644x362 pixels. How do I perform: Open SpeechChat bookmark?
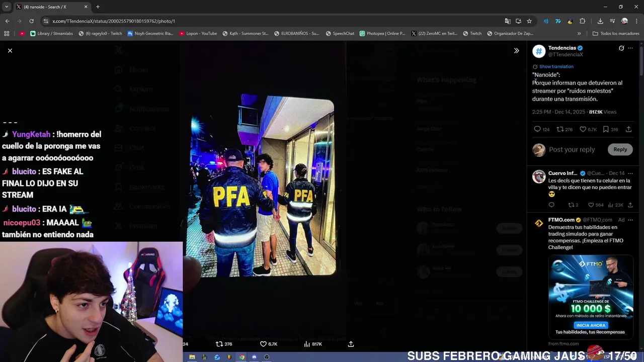(340, 34)
